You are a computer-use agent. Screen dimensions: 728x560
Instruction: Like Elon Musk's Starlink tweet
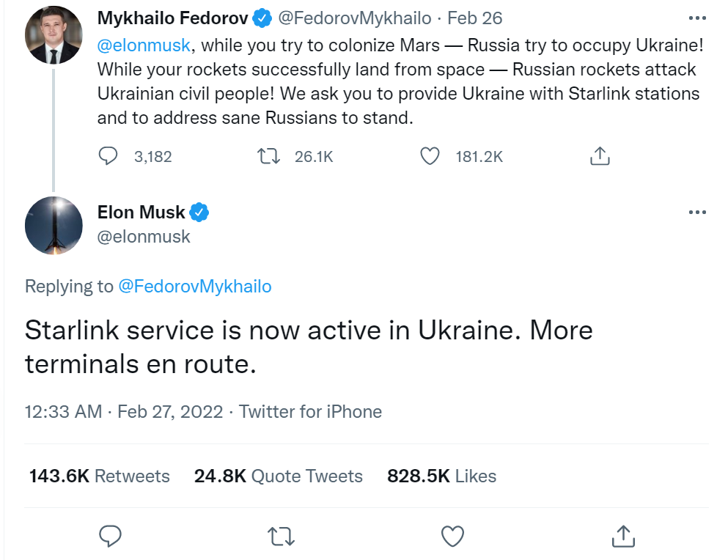[452, 536]
